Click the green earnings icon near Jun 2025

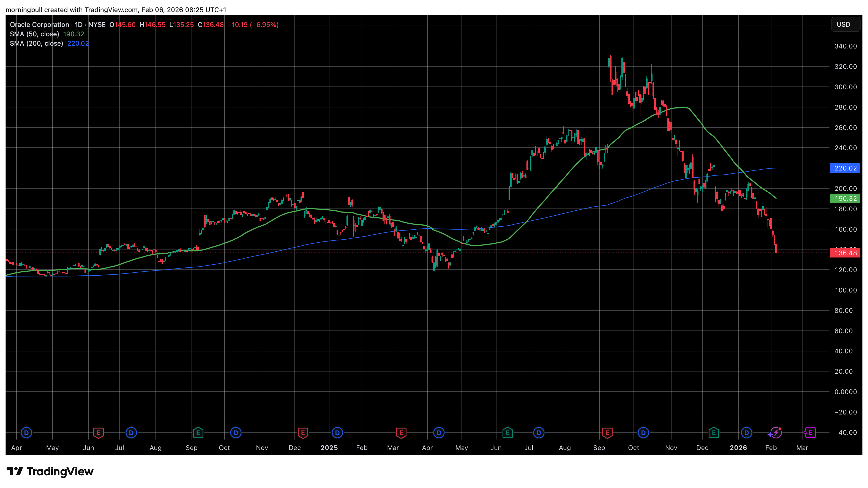click(x=507, y=432)
